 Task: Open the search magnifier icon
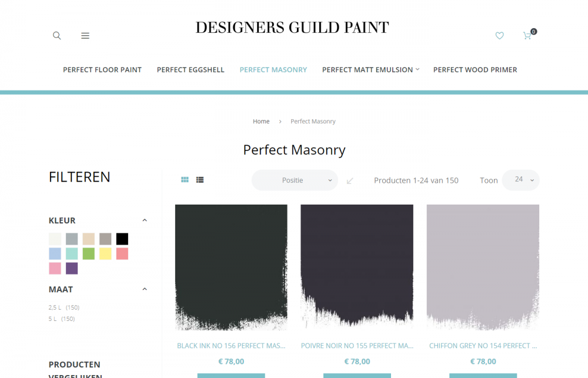click(56, 36)
